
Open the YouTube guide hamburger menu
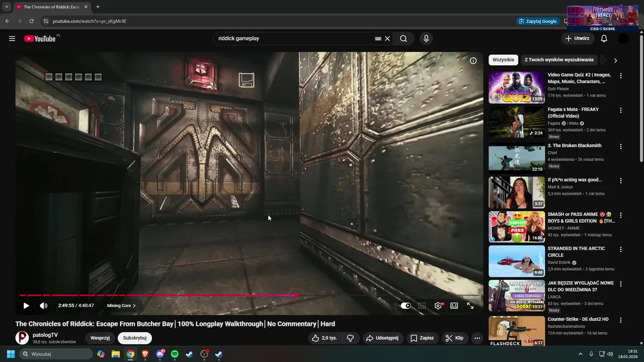pos(12,39)
